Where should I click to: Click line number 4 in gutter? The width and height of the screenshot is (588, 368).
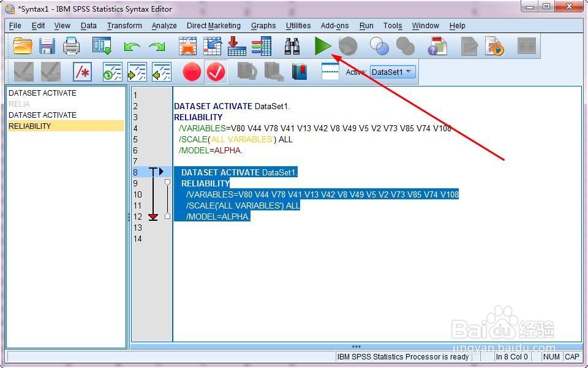(135, 128)
